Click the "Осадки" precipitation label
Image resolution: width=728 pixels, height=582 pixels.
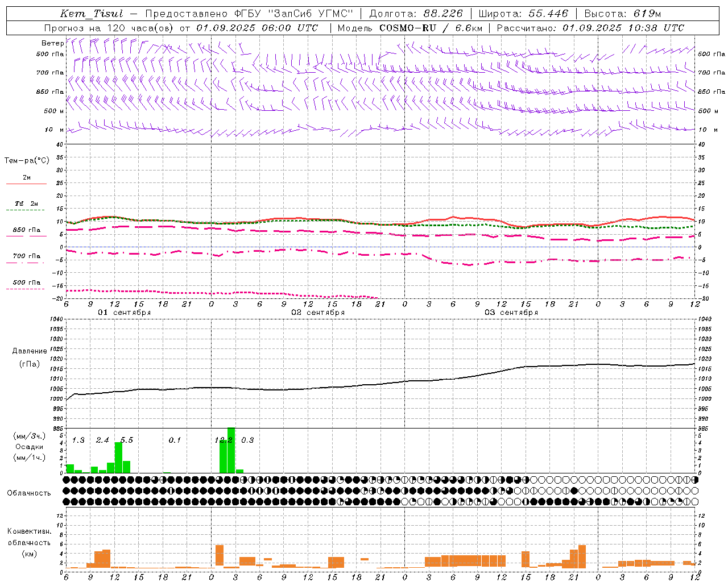coord(29,447)
